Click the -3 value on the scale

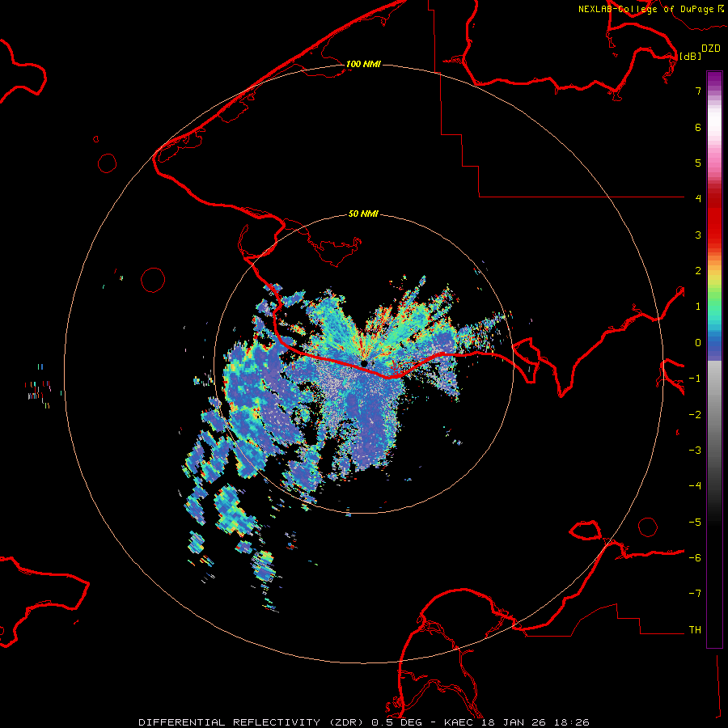pos(695,451)
